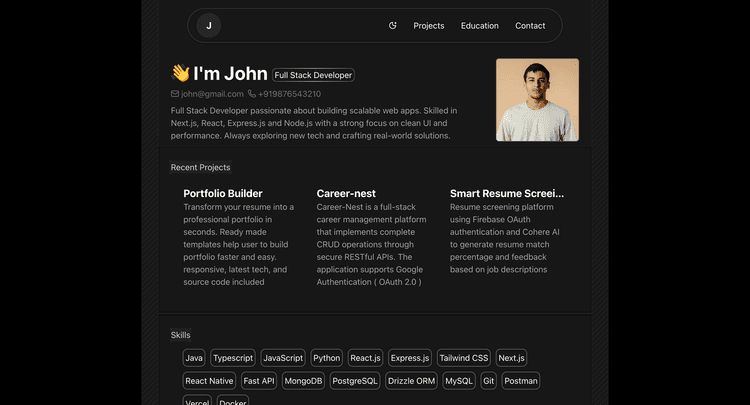750x405 pixels.
Task: Click the Postman skill badge
Action: (x=521, y=381)
